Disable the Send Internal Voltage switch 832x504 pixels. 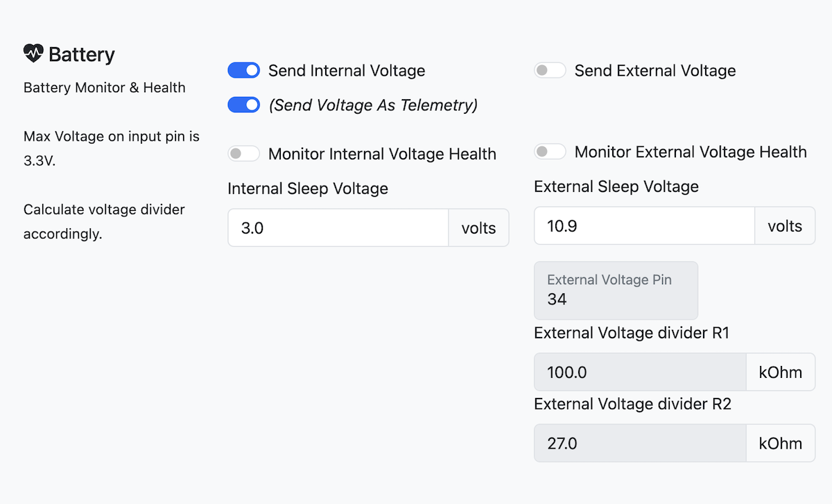[243, 70]
